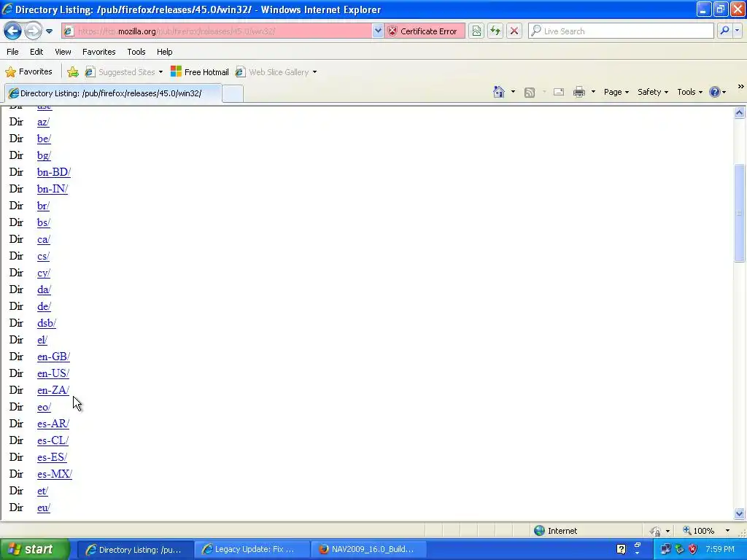
Task: Open the es-AR/ directory link
Action: coord(53,424)
